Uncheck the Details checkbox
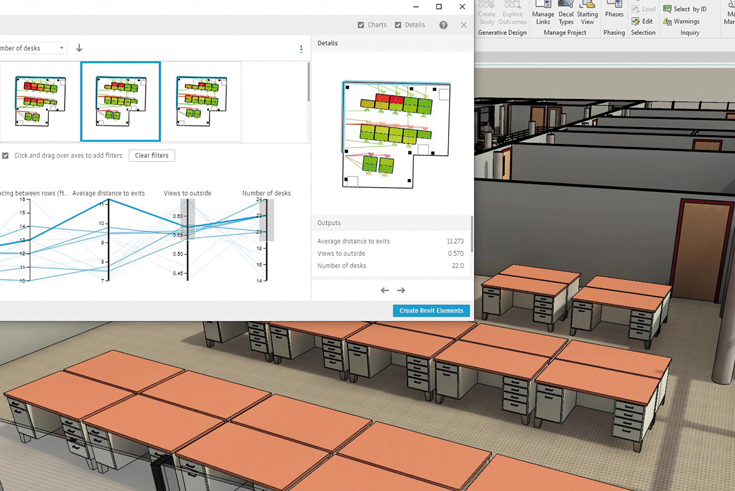 pos(398,25)
